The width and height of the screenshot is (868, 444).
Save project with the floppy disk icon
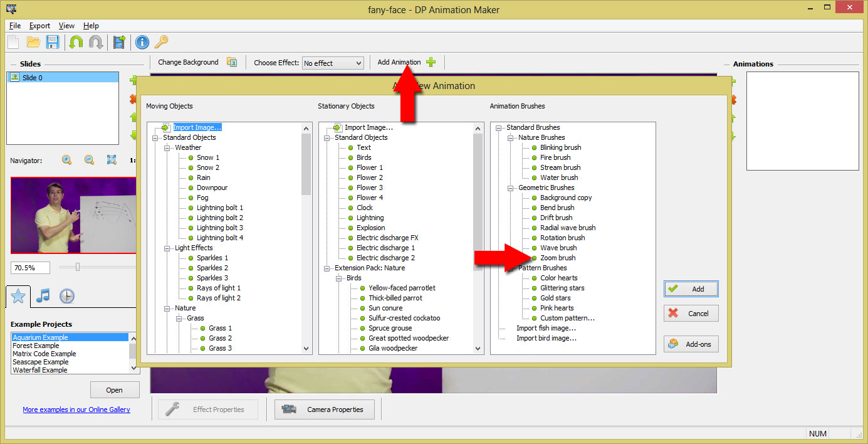[x=53, y=42]
